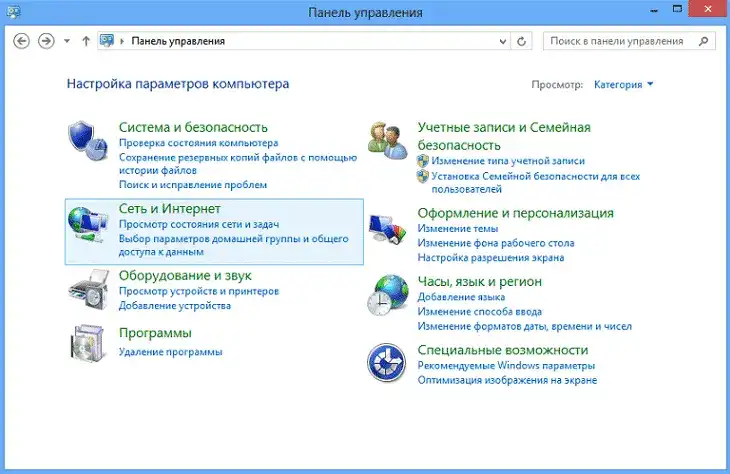Open Просмотр состояния сети и задач
The height and width of the screenshot is (474, 730).
[199, 224]
